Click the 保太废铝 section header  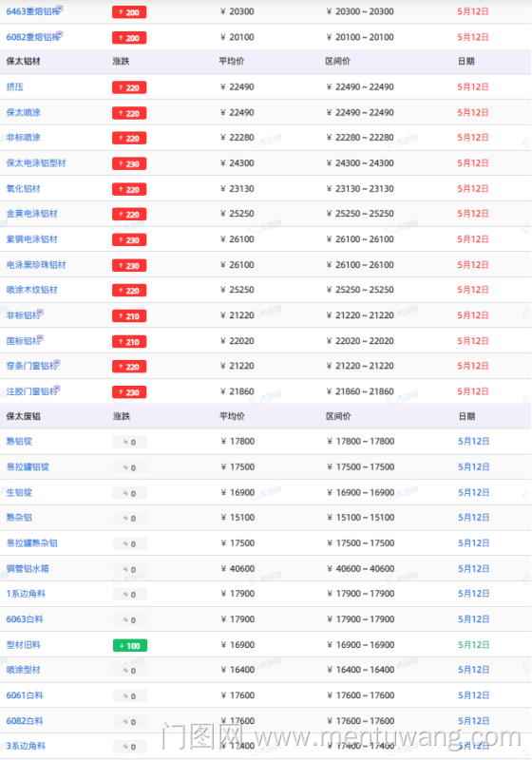tap(23, 416)
